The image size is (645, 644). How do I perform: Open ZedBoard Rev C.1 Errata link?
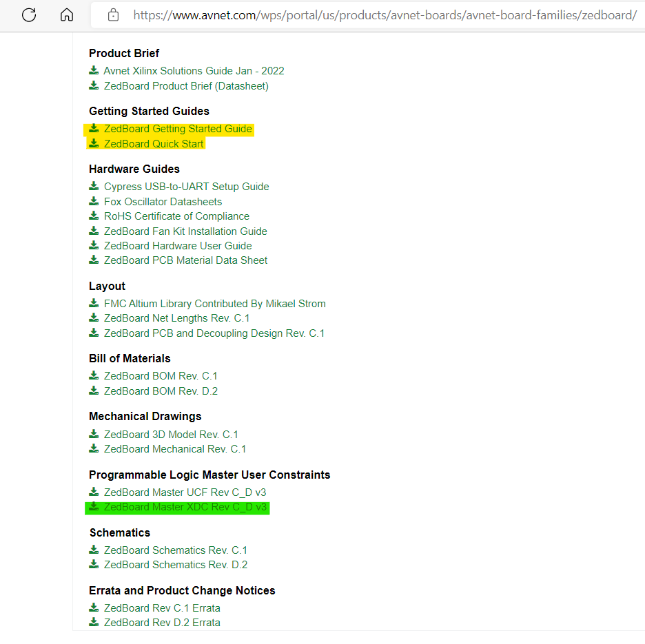[162, 608]
